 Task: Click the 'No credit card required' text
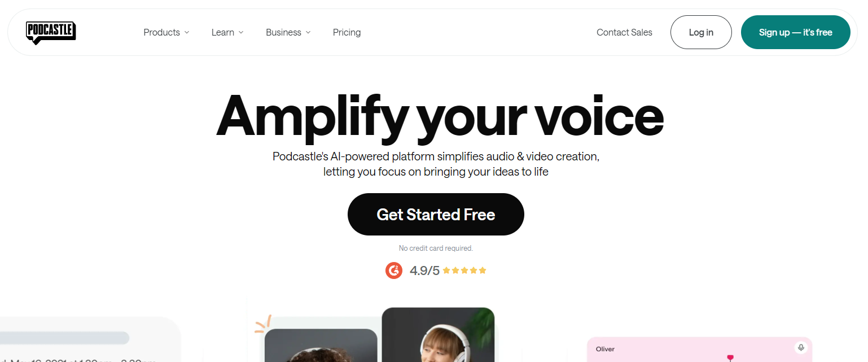436,248
